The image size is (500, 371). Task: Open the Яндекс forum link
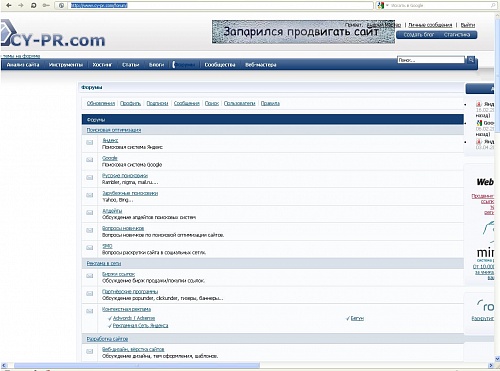110,140
